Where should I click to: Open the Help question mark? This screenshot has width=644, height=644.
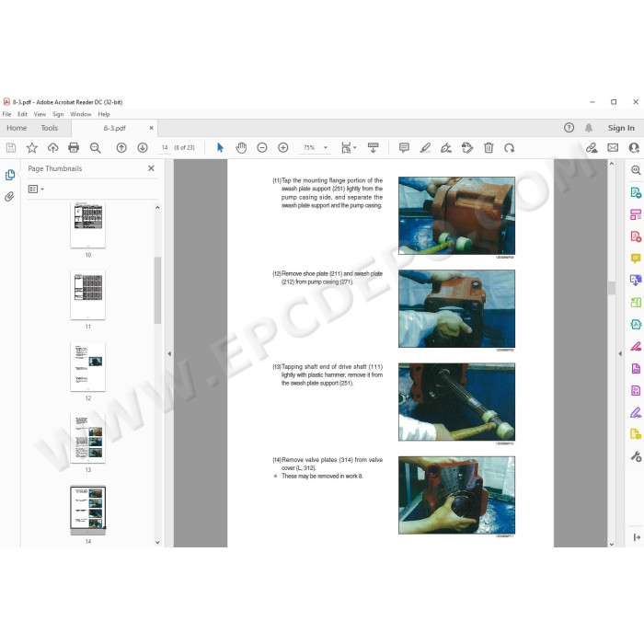pyautogui.click(x=569, y=128)
